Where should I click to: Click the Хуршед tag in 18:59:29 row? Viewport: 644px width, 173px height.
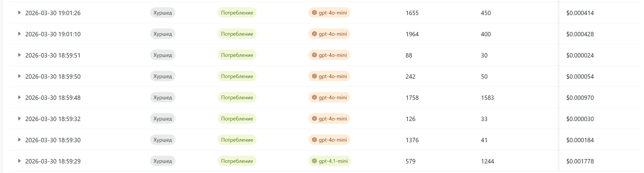tap(163, 161)
